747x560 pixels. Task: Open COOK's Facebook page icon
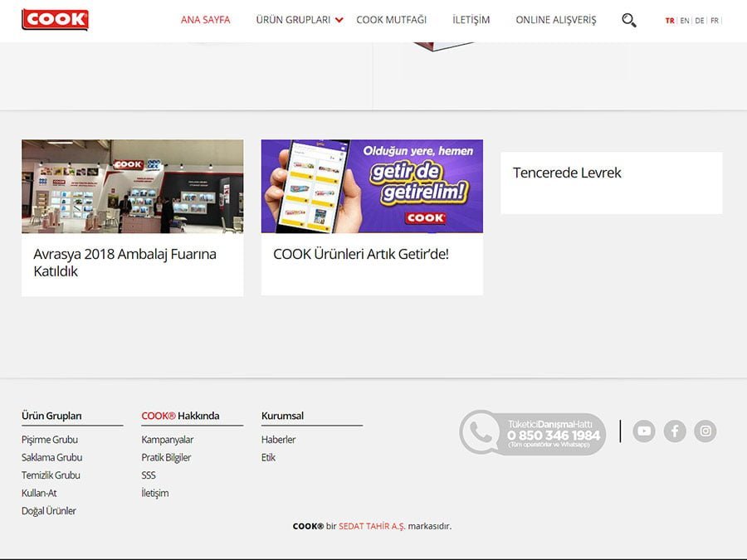(x=675, y=431)
